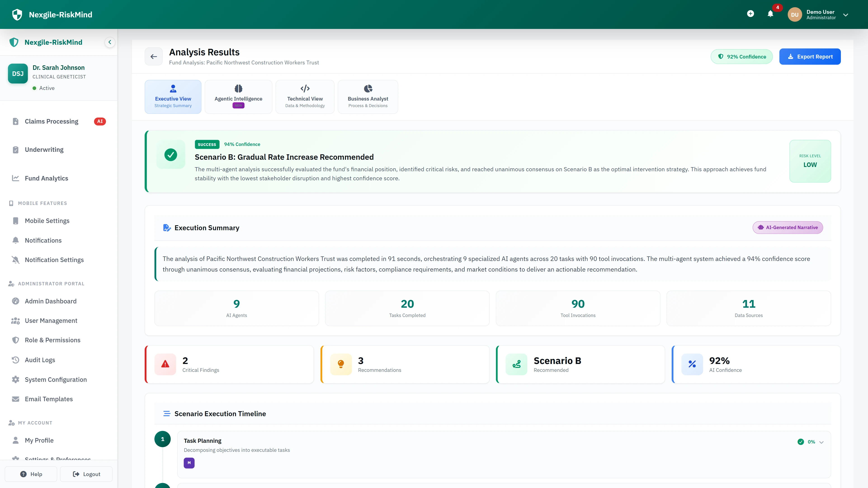Image resolution: width=868 pixels, height=488 pixels.
Task: Select the Claims Processing sidebar icon
Action: (16, 121)
